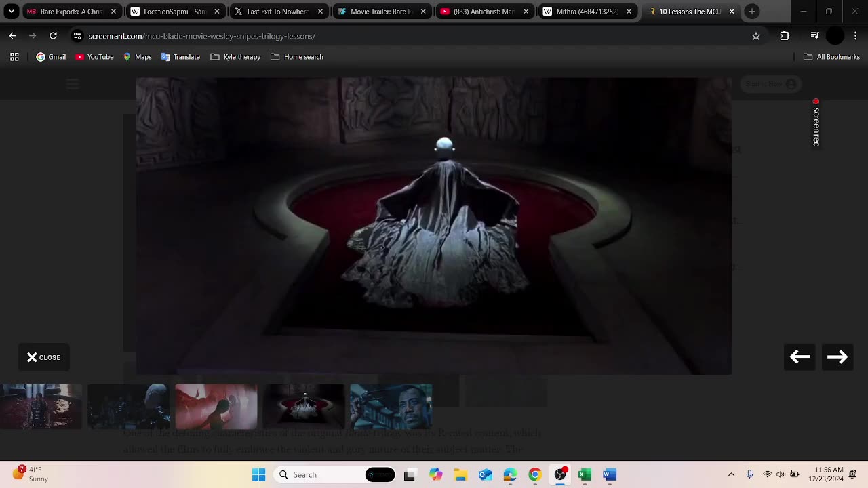The width and height of the screenshot is (868, 488).
Task: Launch Copilot from taskbar
Action: coord(435,475)
